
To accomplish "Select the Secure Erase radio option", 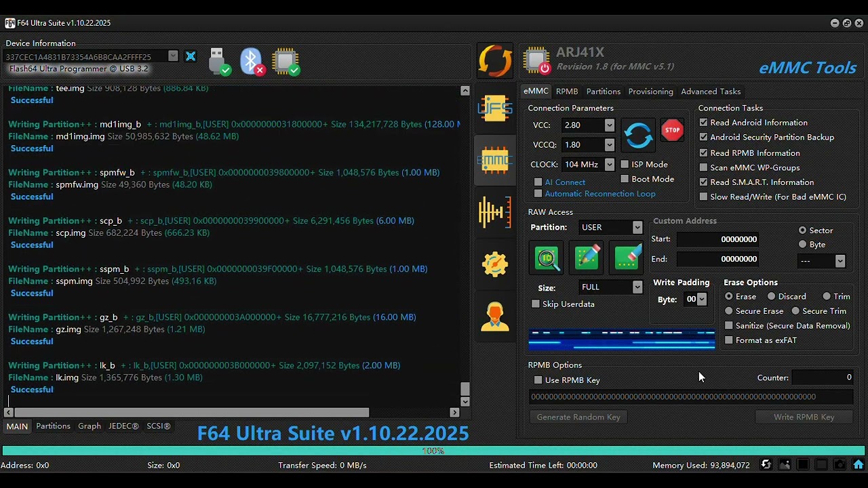I will 728,311.
